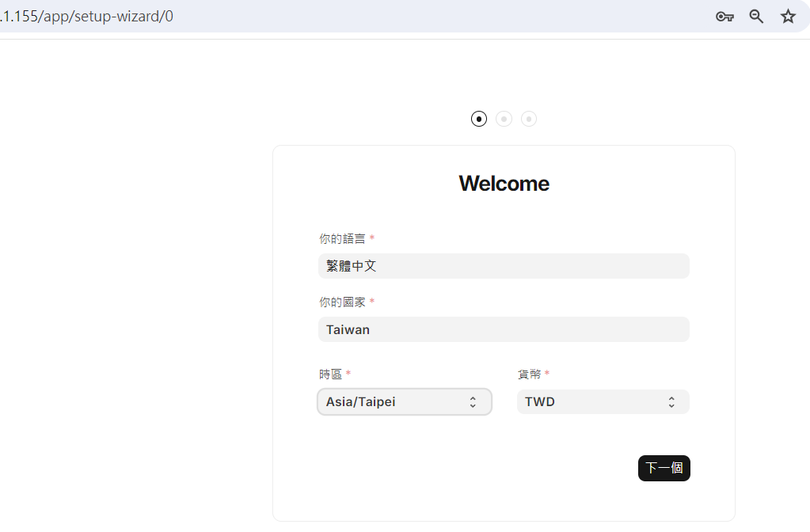Click the up-down arrows on currency select
This screenshot has height=532, width=810.
(671, 402)
